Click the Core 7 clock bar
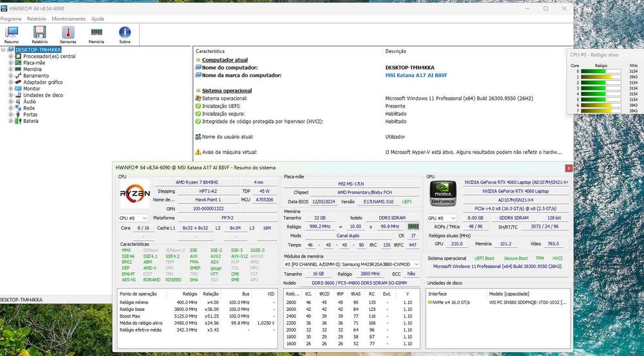Screen dimensions: 644x356 (601, 111)
